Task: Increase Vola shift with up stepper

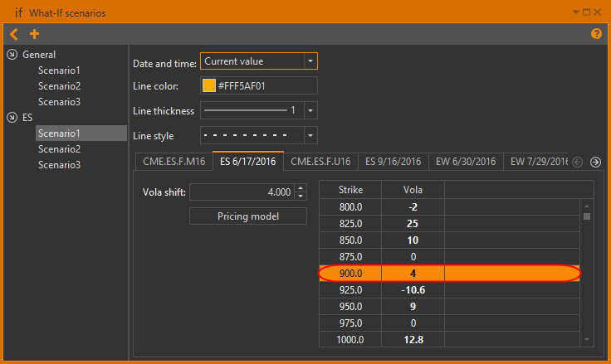Action: click(x=301, y=188)
